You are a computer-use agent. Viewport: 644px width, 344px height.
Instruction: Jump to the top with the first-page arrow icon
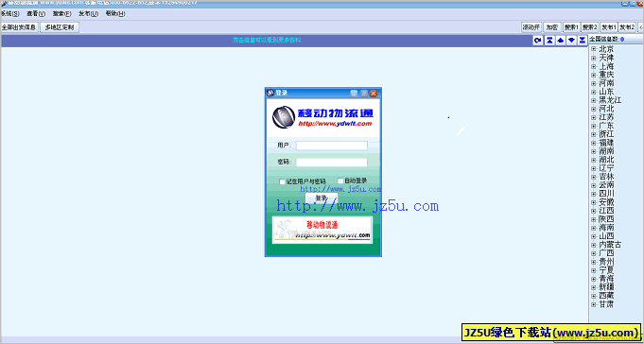[549, 41]
